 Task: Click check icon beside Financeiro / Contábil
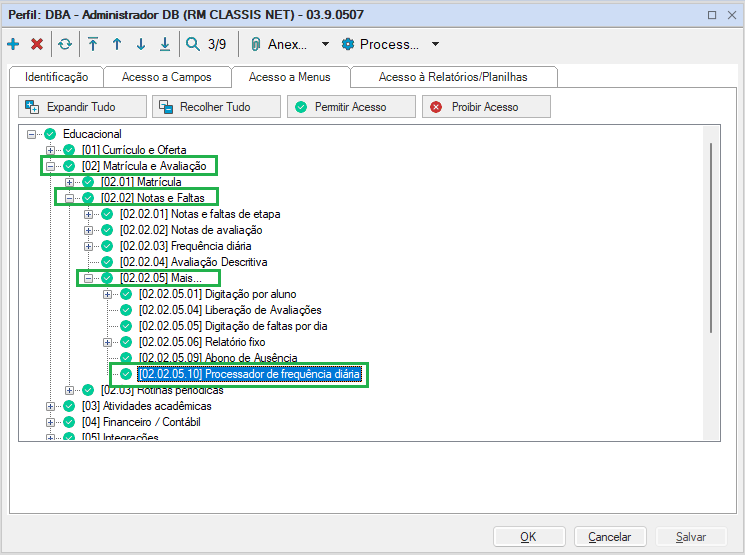[x=69, y=422]
